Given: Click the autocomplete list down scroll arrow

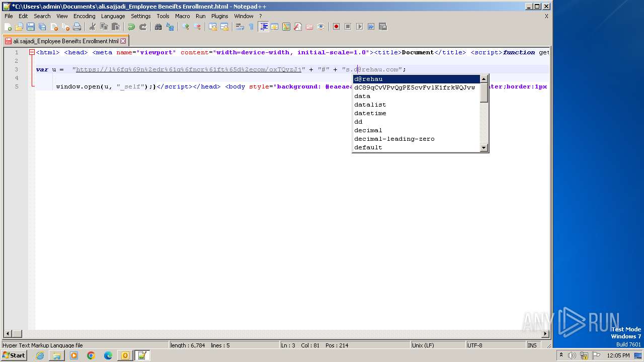Looking at the screenshot, I should (x=484, y=147).
